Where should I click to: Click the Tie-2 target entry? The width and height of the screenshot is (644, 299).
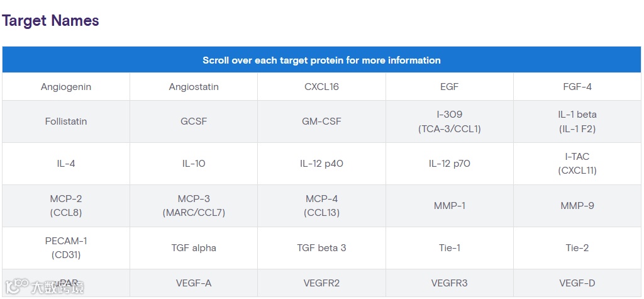pos(577,248)
